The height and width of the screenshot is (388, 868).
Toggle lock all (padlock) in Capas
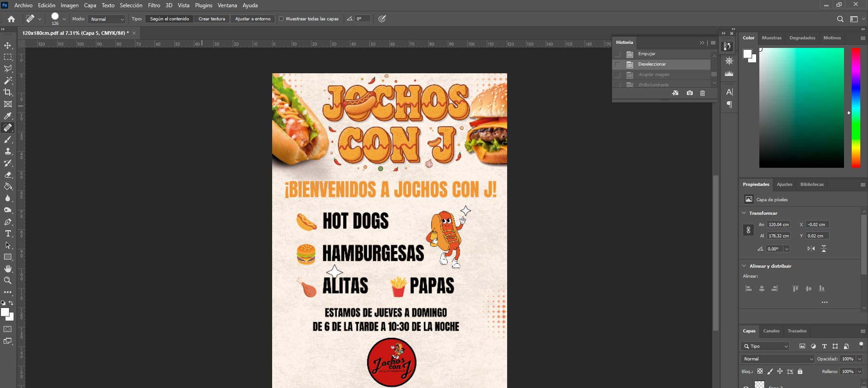800,371
